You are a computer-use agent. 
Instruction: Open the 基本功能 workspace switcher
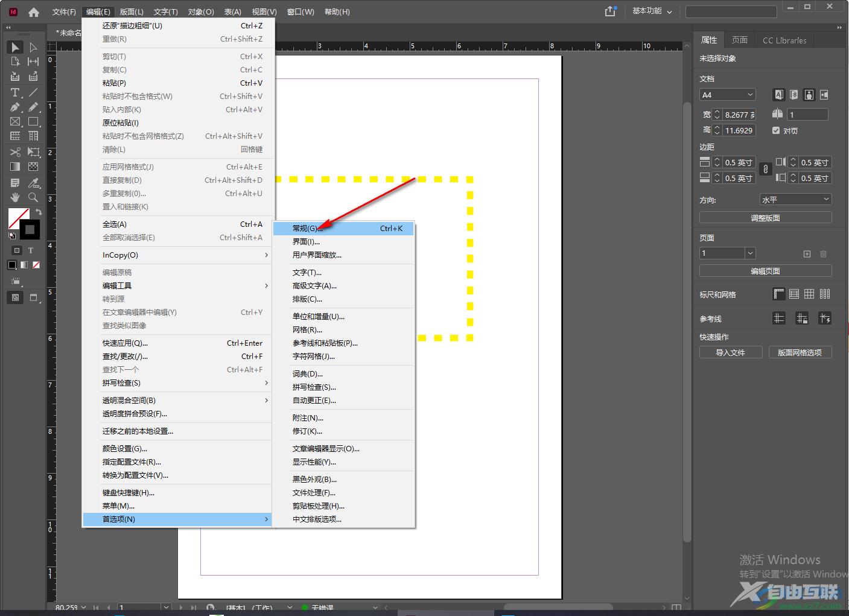tap(652, 11)
